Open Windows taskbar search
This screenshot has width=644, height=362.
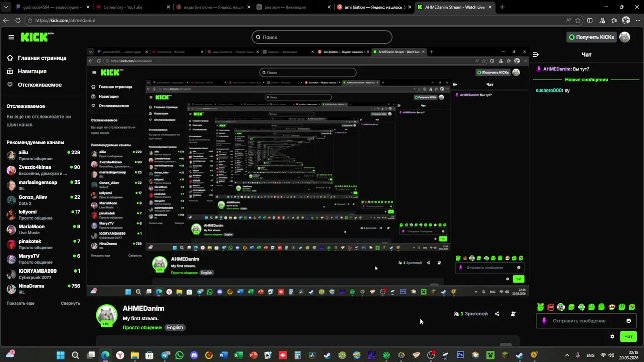point(75,355)
